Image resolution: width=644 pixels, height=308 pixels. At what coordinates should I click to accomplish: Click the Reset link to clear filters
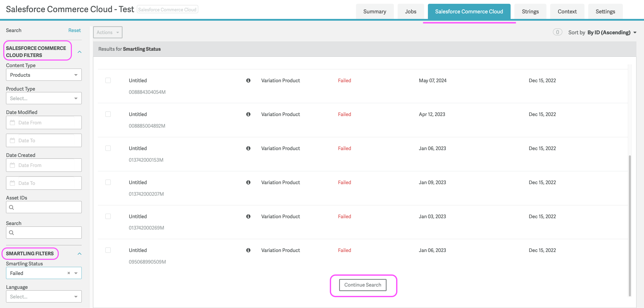point(74,30)
